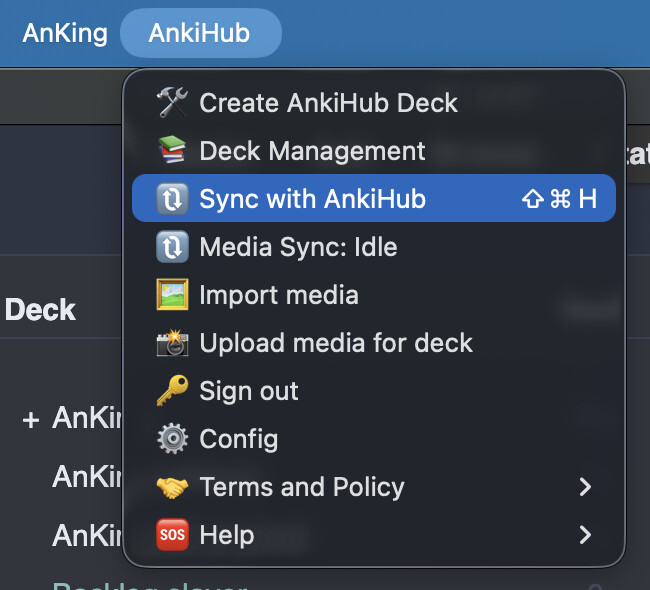Viewport: 650px width, 590px height.
Task: Expand the first AnKing deck with plus
Action: 31,419
